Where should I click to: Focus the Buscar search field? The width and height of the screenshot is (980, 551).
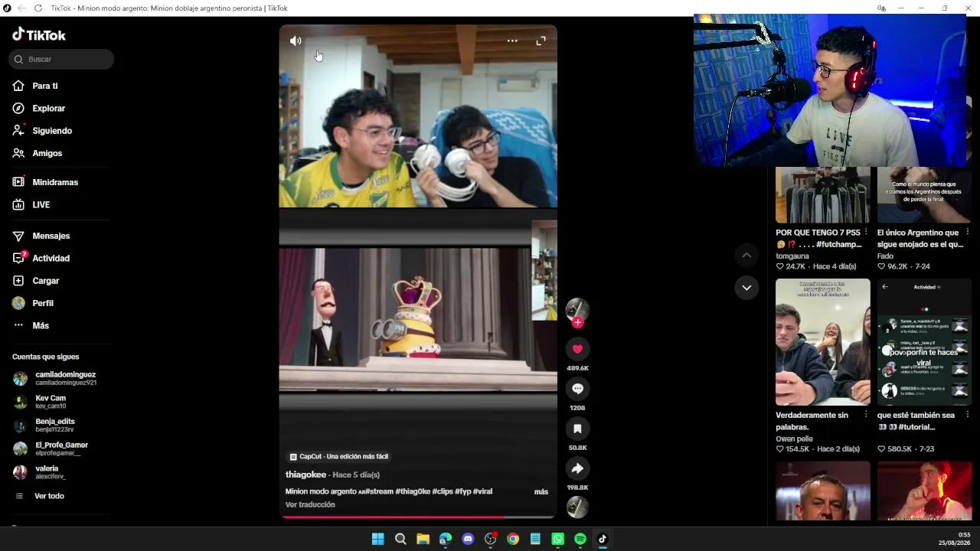pyautogui.click(x=62, y=59)
